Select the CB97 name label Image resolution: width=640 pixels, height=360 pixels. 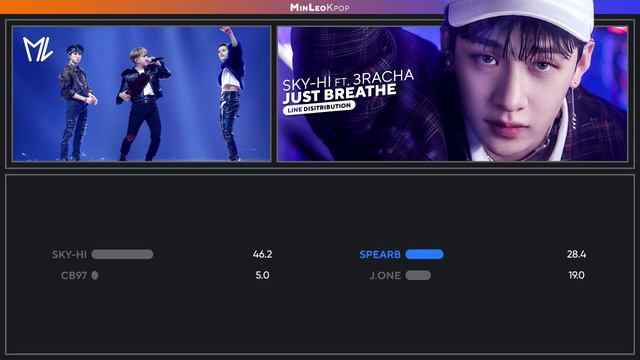74,276
